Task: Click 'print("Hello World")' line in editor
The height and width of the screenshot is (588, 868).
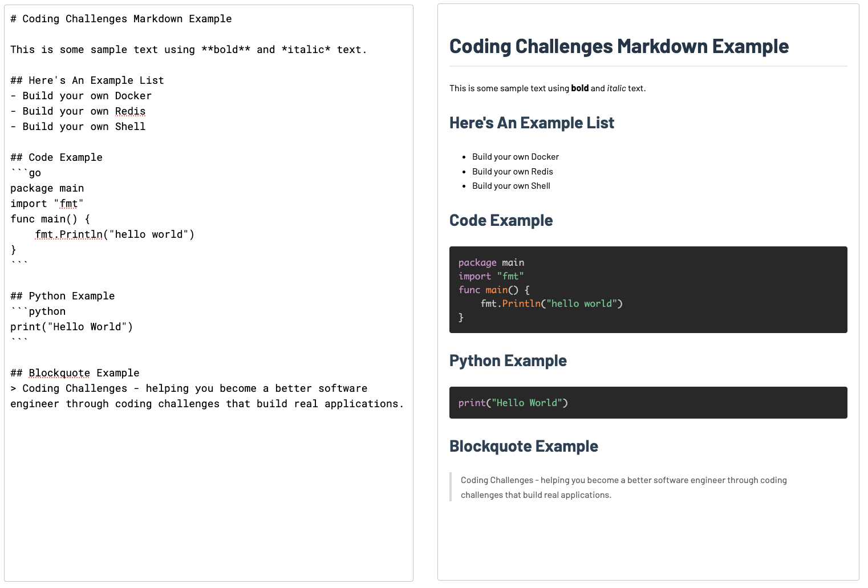Action: pos(72,327)
